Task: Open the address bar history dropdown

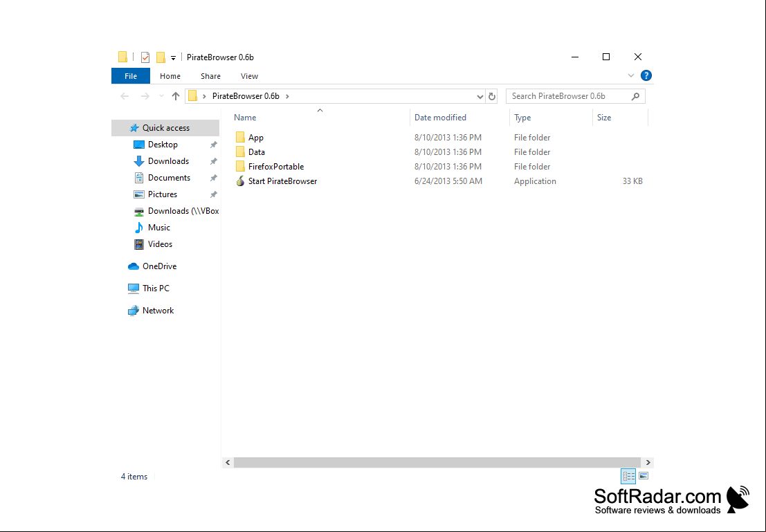Action: (480, 97)
